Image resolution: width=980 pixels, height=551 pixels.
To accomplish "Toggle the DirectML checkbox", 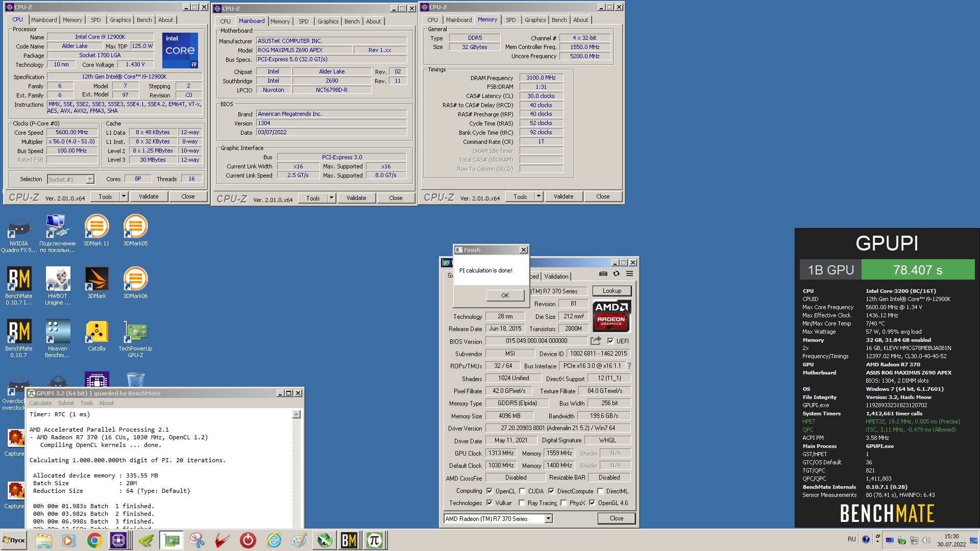I will pos(600,491).
